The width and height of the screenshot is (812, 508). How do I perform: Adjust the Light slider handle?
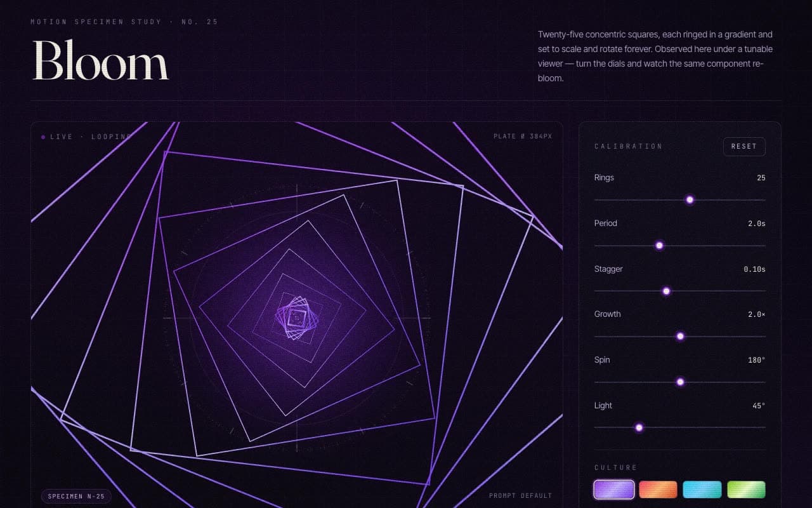(639, 427)
